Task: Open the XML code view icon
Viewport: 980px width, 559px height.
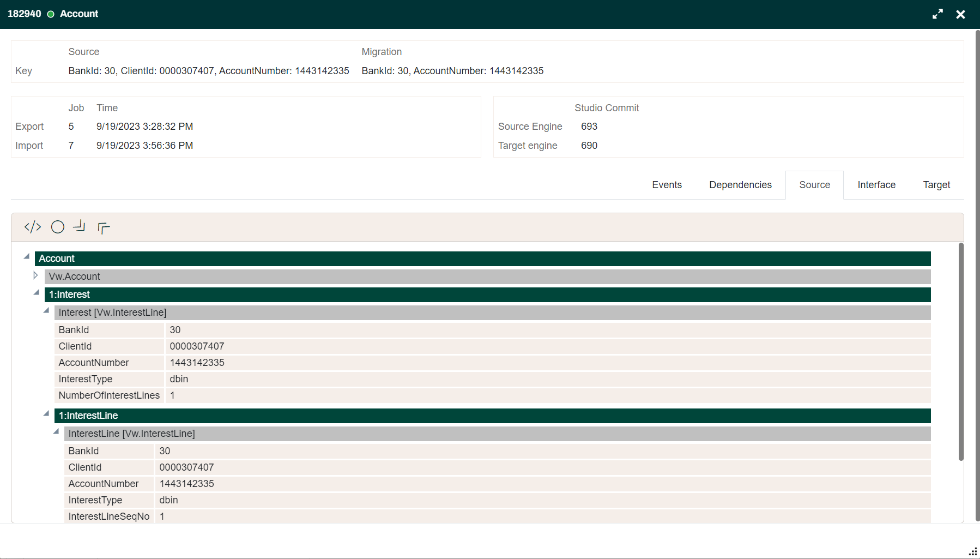Action: pos(32,227)
